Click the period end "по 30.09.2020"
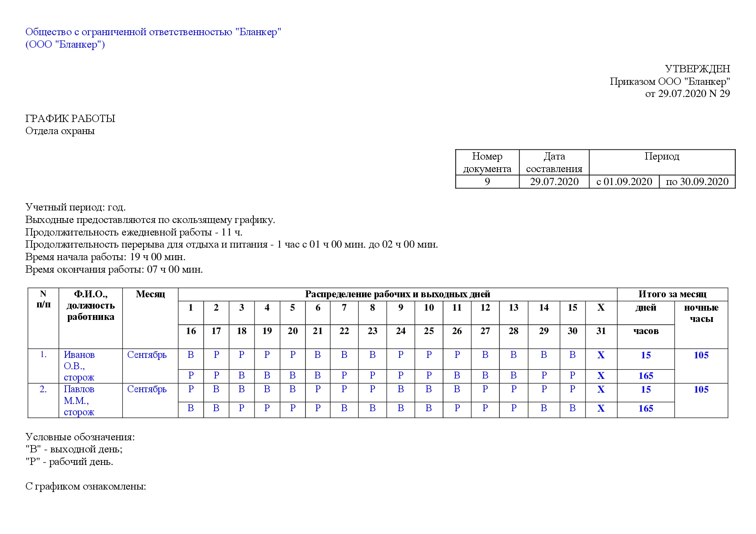 pyautogui.click(x=697, y=182)
